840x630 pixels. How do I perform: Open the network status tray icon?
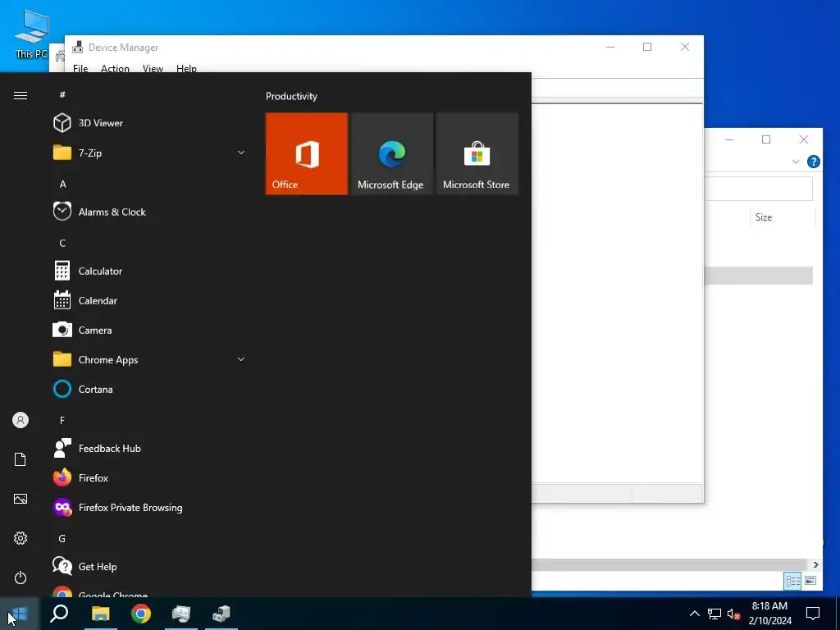point(714,614)
